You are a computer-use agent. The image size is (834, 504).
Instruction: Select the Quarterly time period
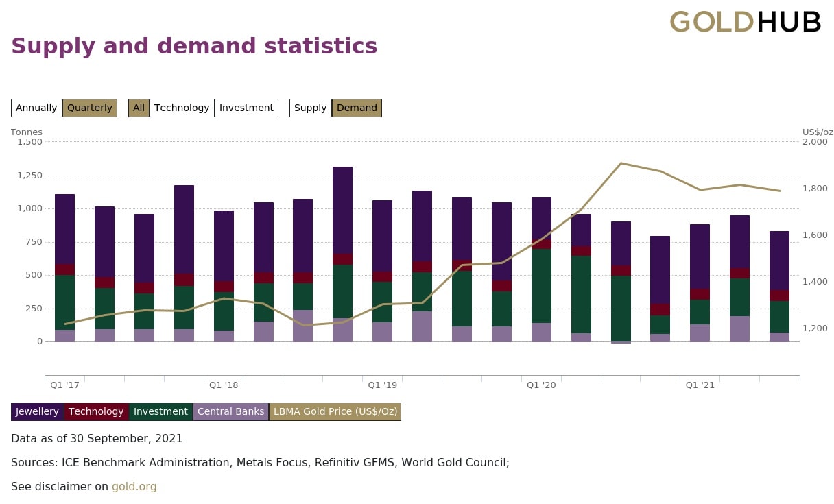click(x=90, y=108)
